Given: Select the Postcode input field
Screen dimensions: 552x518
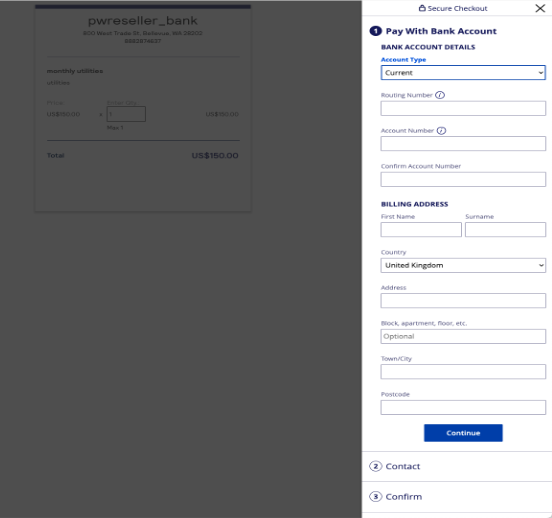Looking at the screenshot, I should [463, 407].
